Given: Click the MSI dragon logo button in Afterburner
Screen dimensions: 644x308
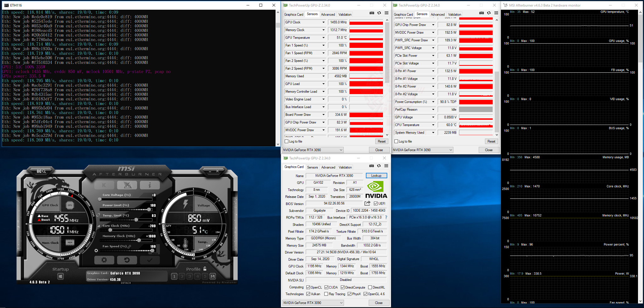Looking at the screenshot, I should pyautogui.click(x=127, y=185).
